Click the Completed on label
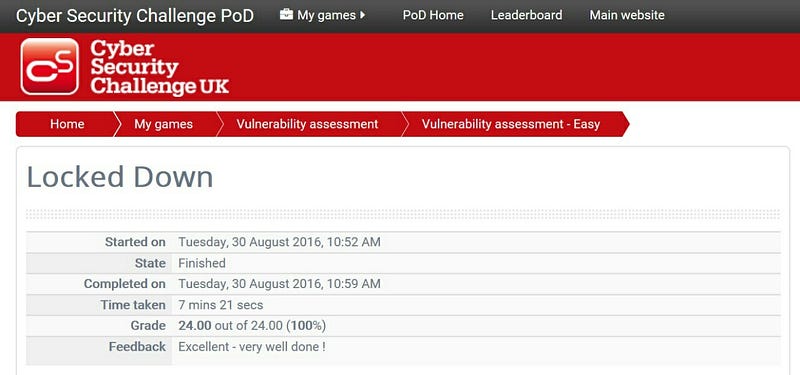Viewport: 800px width, 375px height. click(125, 284)
